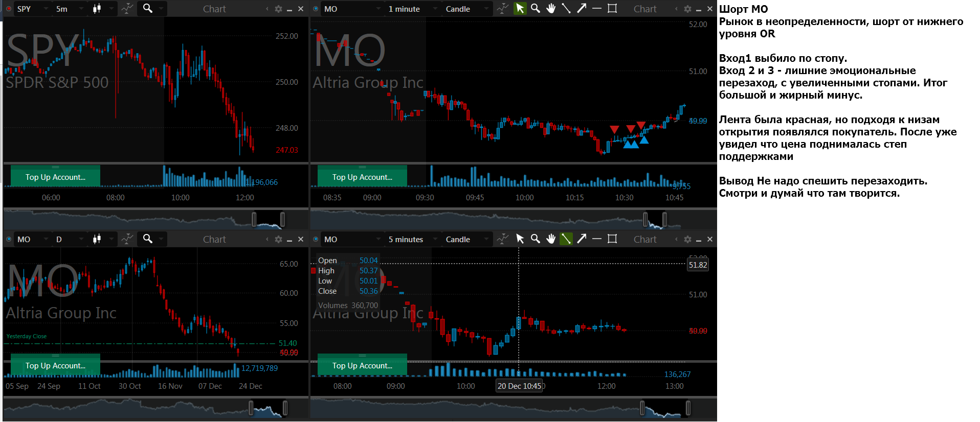The height and width of the screenshot is (422, 980).
Task: Open the candlestick chart-type dropdown on MO daily chart
Action: 102,239
